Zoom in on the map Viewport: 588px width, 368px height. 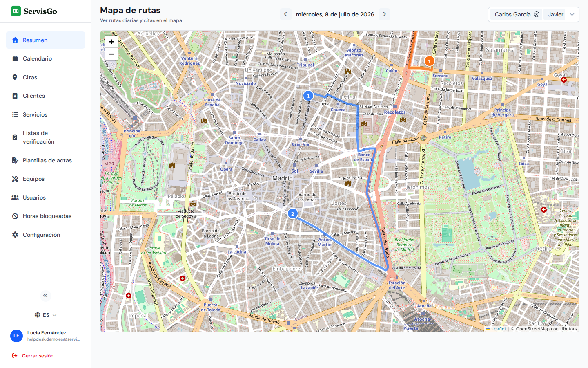click(x=111, y=42)
